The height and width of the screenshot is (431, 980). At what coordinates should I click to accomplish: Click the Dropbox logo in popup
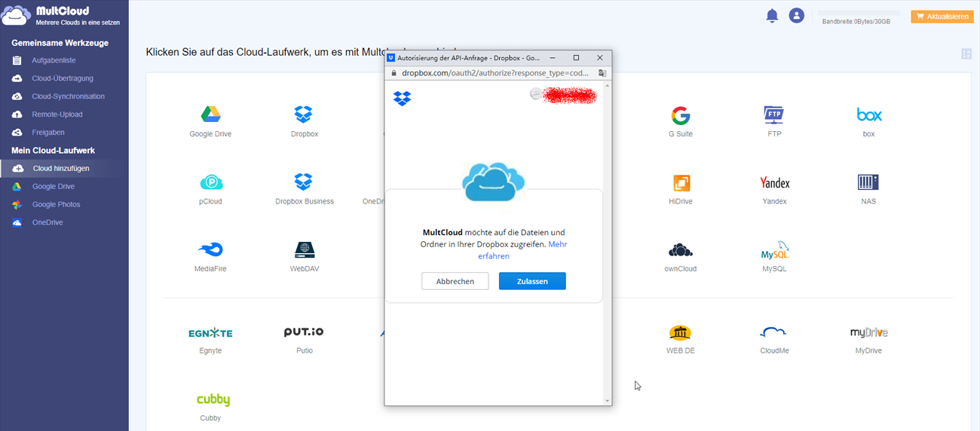click(x=403, y=98)
